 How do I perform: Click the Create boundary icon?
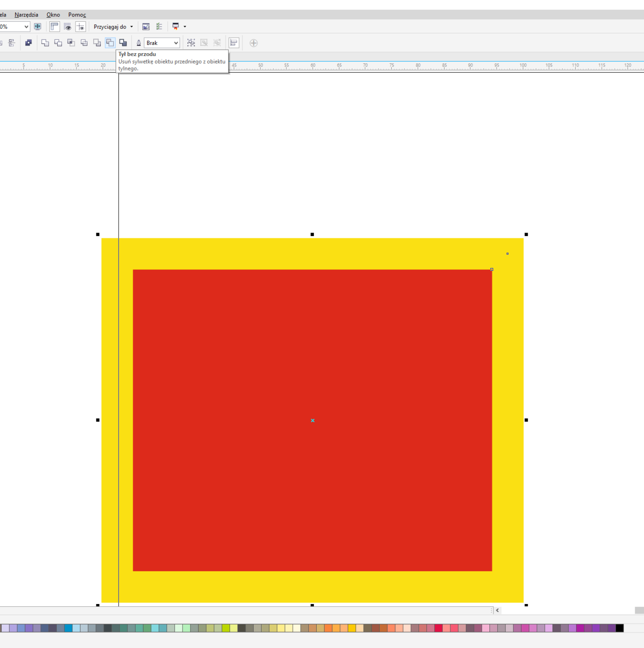123,43
